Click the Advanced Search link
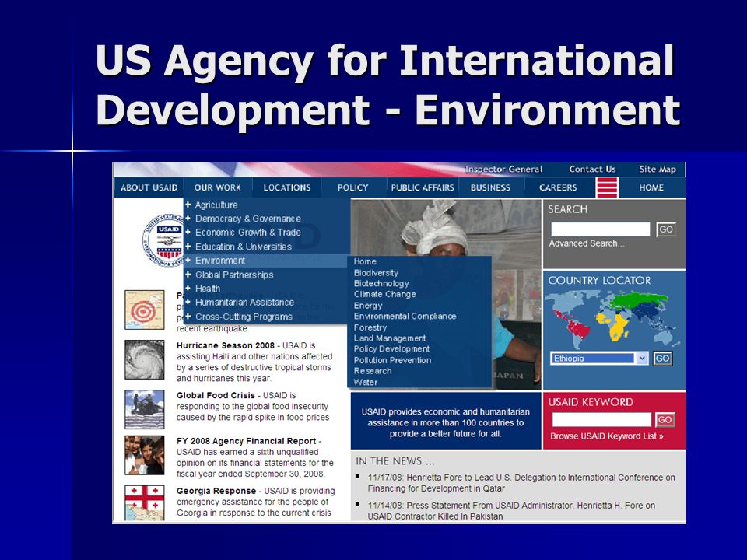The height and width of the screenshot is (560, 747). point(587,243)
